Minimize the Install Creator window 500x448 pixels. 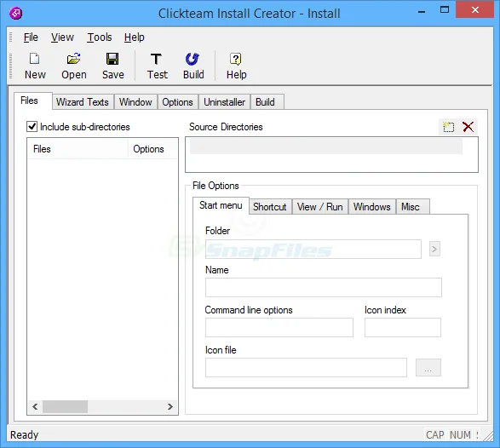click(422, 12)
